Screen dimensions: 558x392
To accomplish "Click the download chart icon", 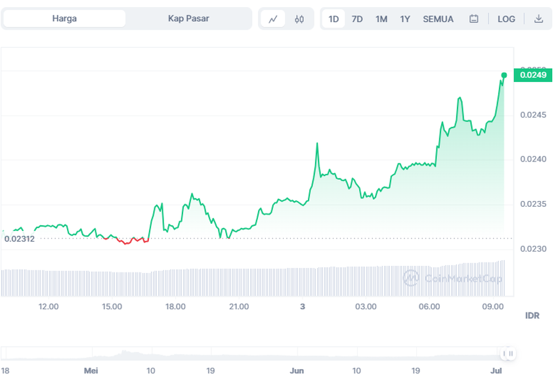I will [x=538, y=19].
